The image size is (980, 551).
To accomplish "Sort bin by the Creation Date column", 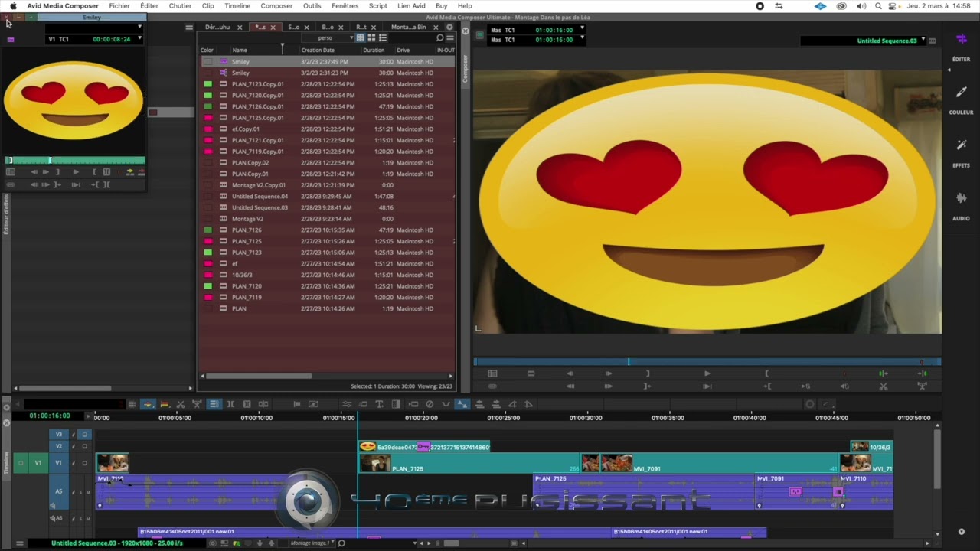I will pyautogui.click(x=318, y=50).
